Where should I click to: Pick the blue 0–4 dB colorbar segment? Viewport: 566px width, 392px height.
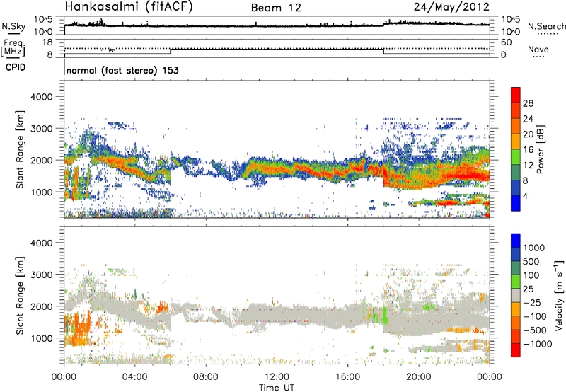[516, 203]
